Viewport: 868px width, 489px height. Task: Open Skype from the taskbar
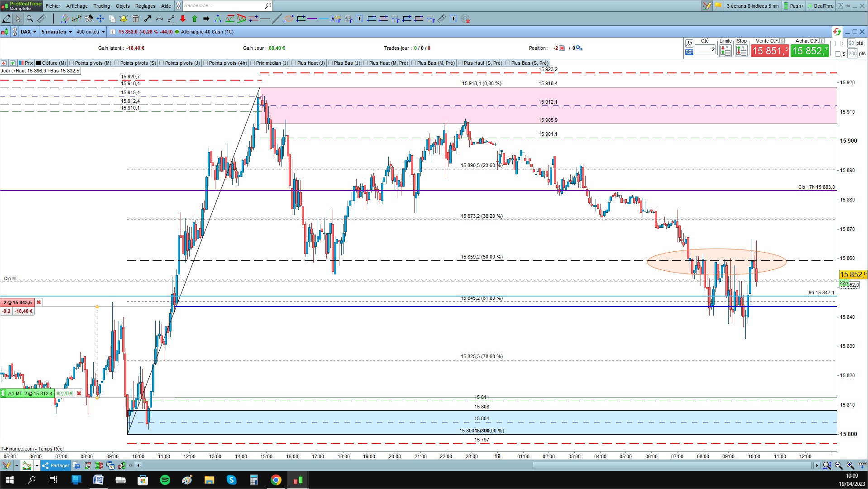pyautogui.click(x=231, y=480)
